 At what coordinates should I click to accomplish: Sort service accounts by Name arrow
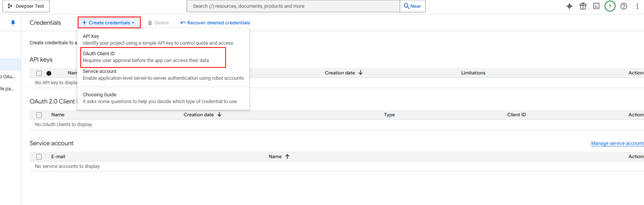tap(287, 156)
